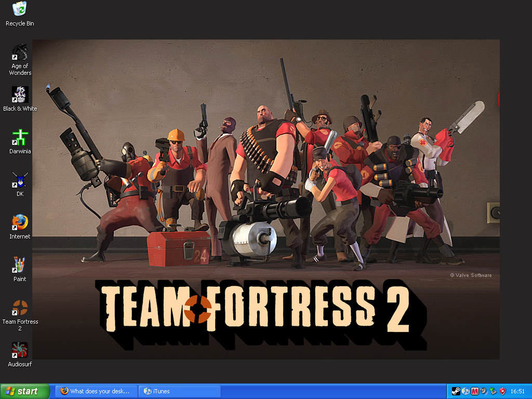This screenshot has width=532, height=399.
Task: Switch to iTunes taskbar window
Action: click(179, 391)
